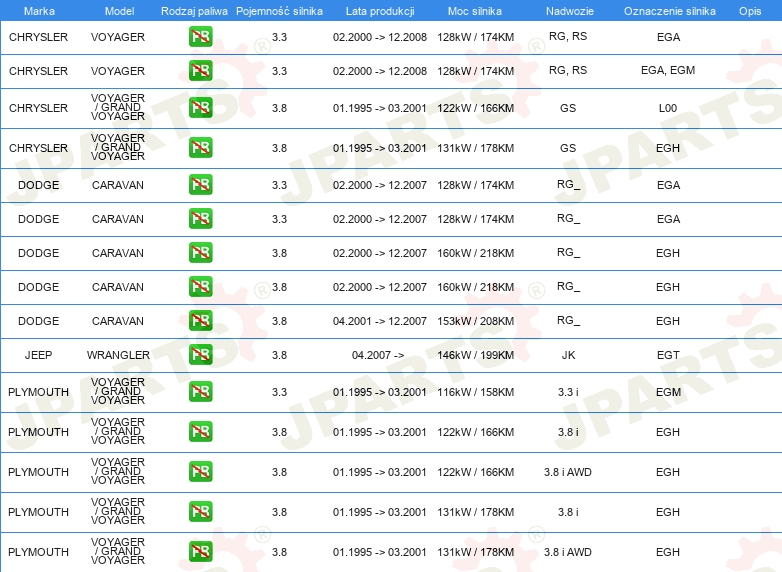The height and width of the screenshot is (572, 782).
Task: Select the 'JK' body type cell
Action: [x=568, y=355]
